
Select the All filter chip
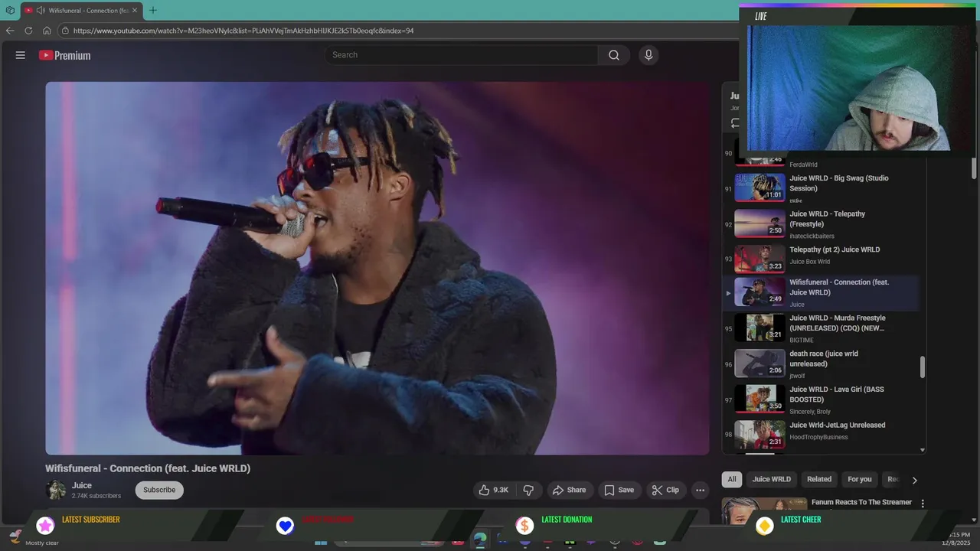point(732,479)
